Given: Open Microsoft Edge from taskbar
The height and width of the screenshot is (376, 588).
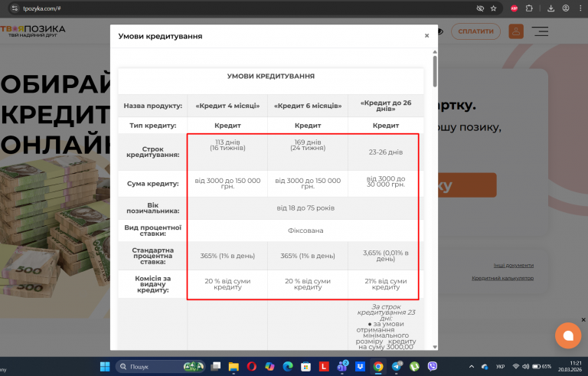Looking at the screenshot, I should point(288,366).
